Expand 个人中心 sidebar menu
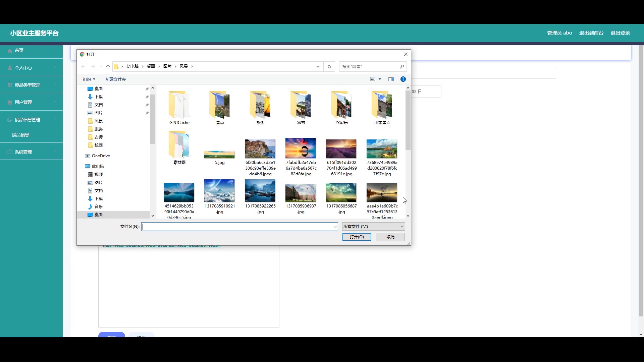 pos(31,67)
